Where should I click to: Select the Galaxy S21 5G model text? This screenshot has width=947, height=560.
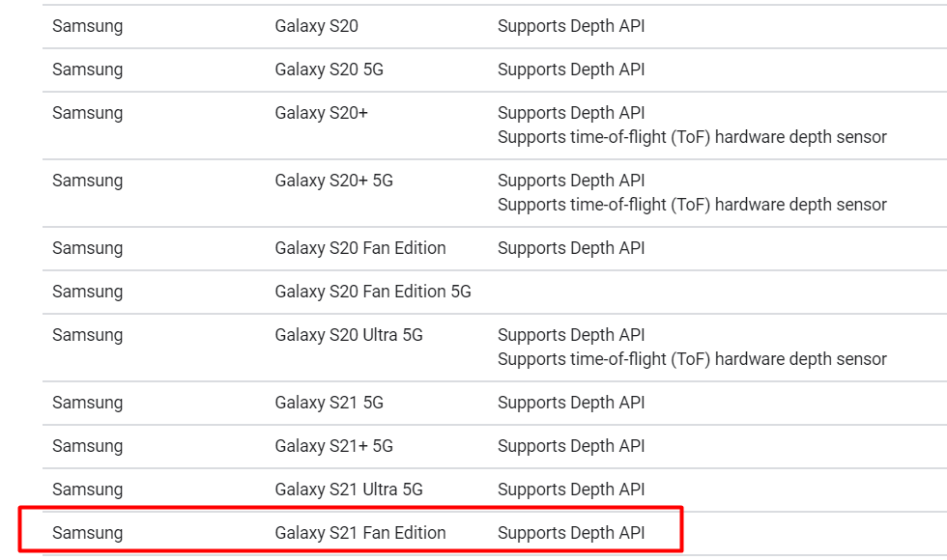pyautogui.click(x=329, y=403)
